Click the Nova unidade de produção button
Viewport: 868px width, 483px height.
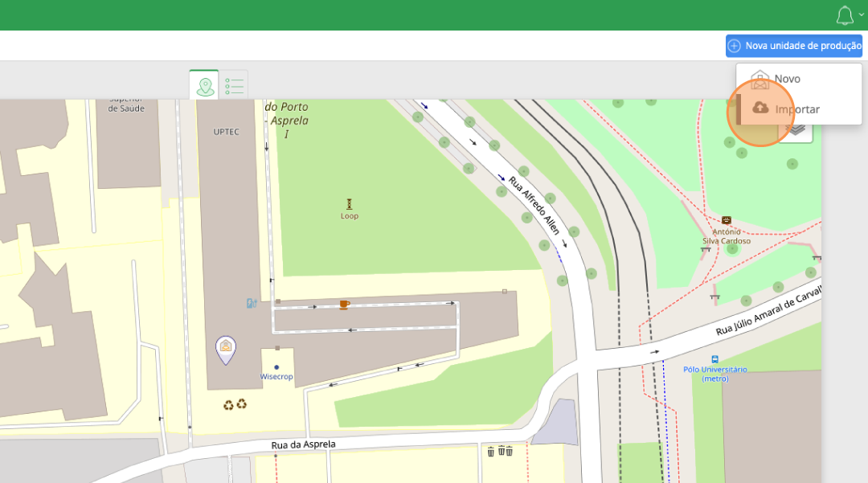pyautogui.click(x=794, y=46)
